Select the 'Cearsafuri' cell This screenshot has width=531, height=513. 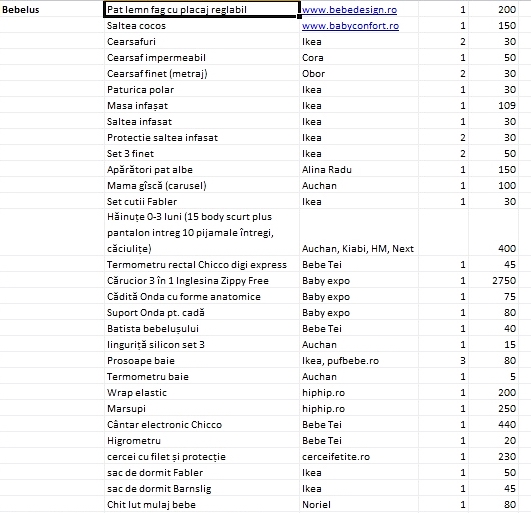[202, 42]
